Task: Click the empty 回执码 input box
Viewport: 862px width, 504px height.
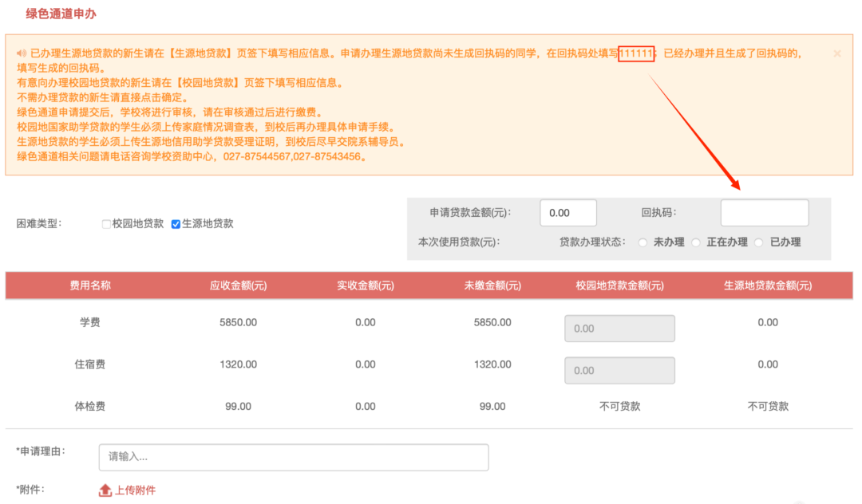Action: point(764,212)
